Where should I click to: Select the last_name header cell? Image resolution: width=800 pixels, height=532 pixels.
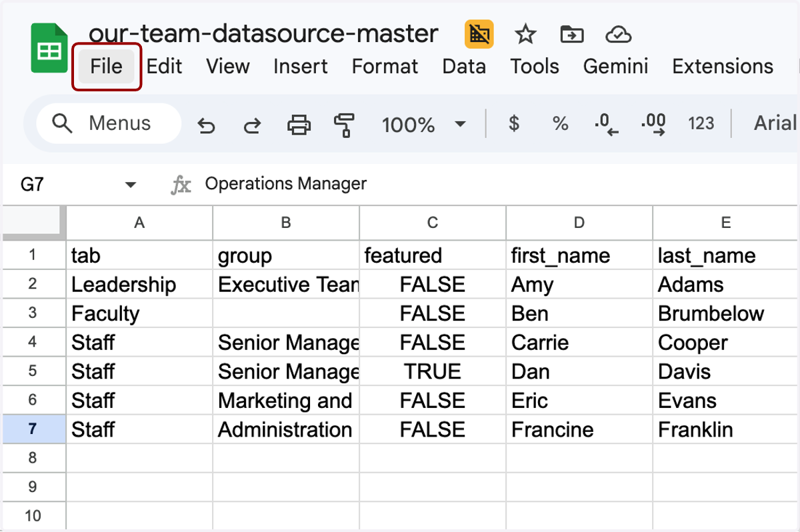726,255
